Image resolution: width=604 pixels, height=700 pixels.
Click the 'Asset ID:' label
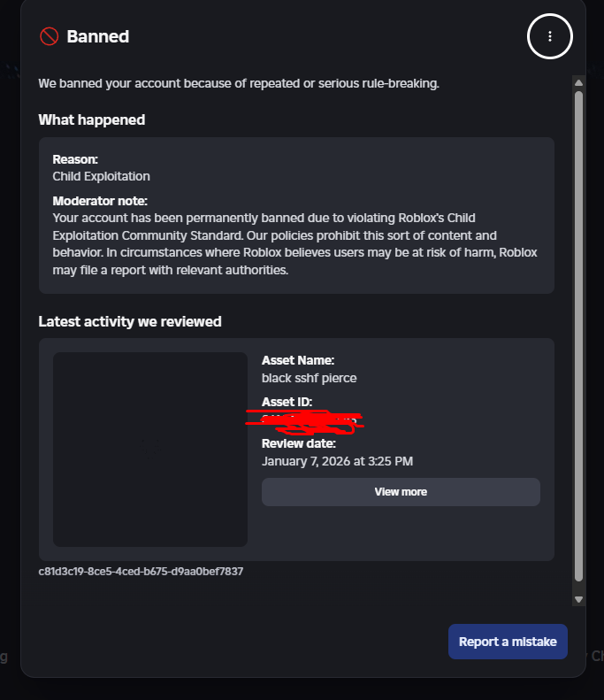287,402
